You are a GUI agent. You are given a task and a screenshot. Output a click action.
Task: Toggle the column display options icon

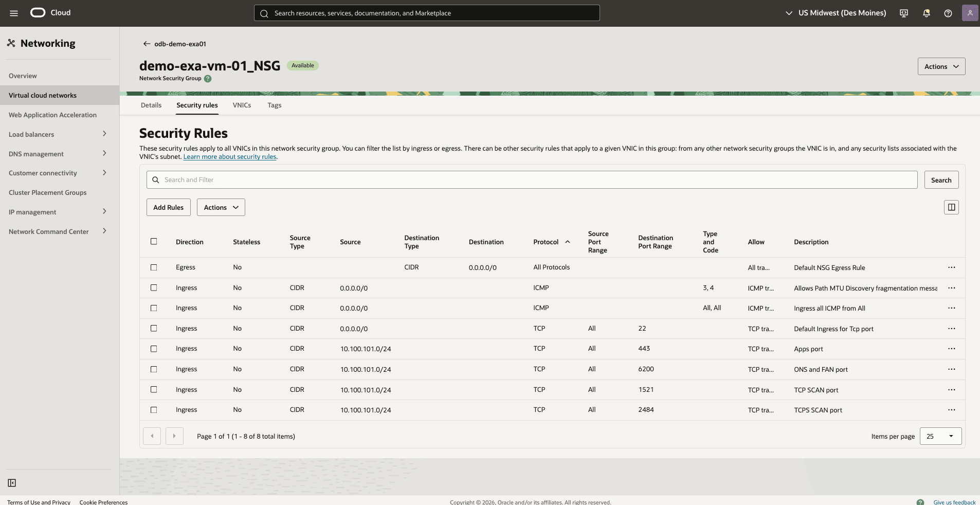click(x=951, y=207)
